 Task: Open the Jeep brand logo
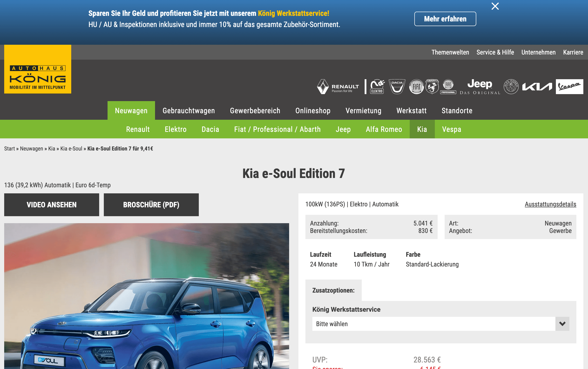[480, 87]
